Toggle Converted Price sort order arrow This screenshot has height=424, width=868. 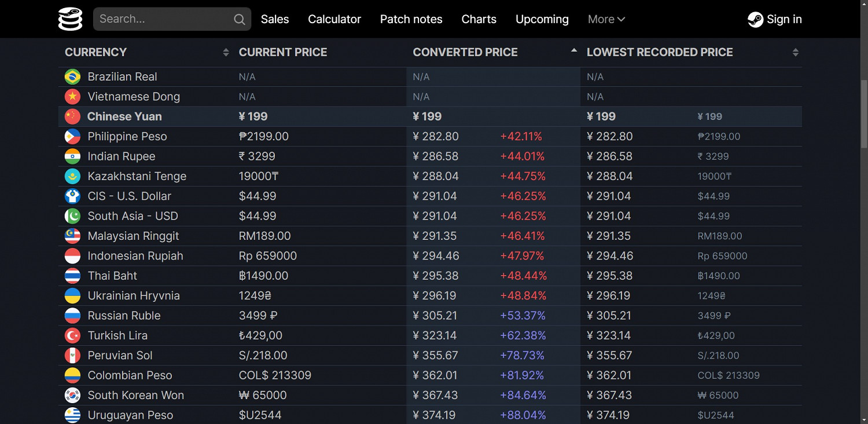click(x=573, y=52)
